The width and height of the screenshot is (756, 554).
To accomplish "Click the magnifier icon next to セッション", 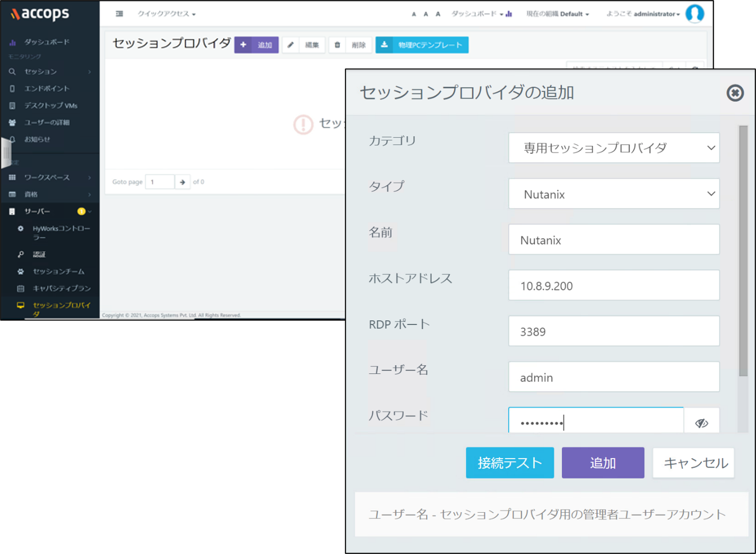I will (12, 72).
